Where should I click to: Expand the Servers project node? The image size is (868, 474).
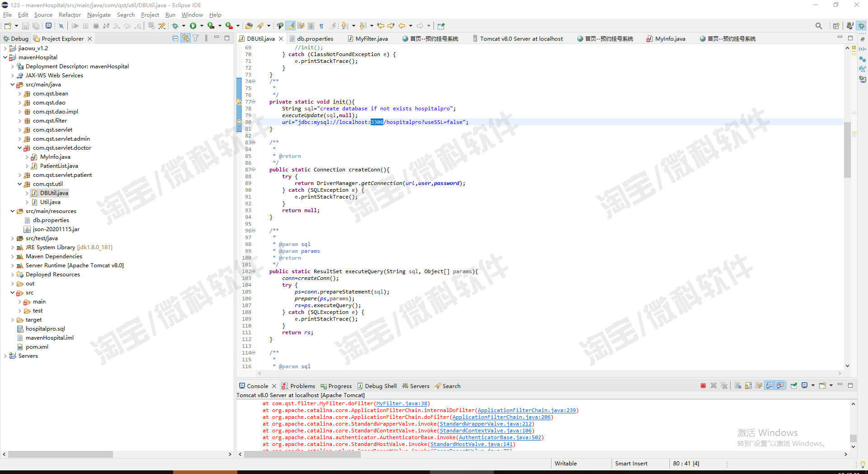(5, 356)
